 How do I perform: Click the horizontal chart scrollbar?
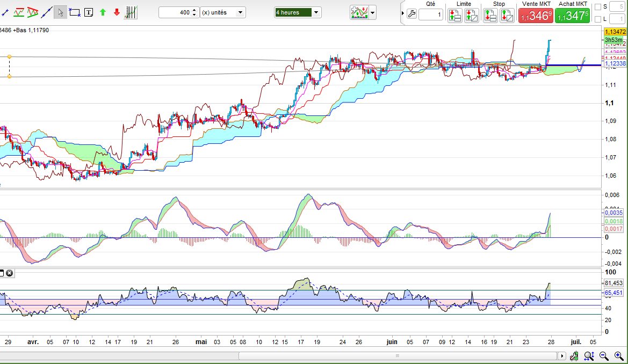coord(398,356)
